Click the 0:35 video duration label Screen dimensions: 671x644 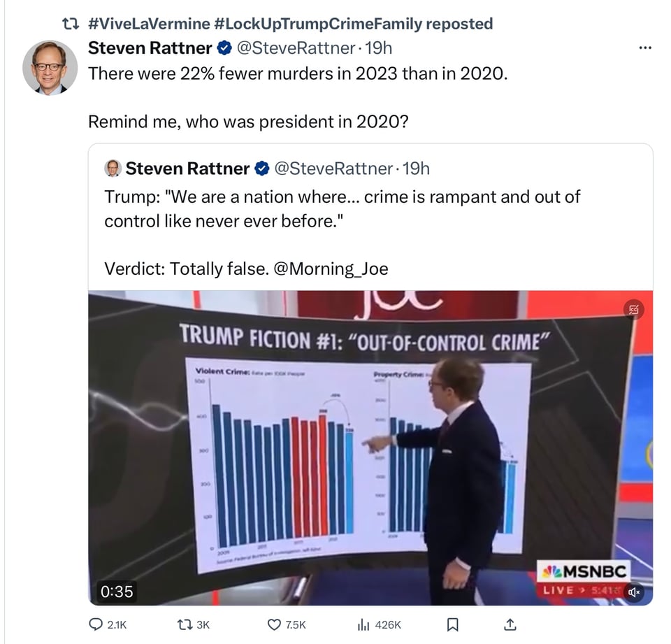117,591
